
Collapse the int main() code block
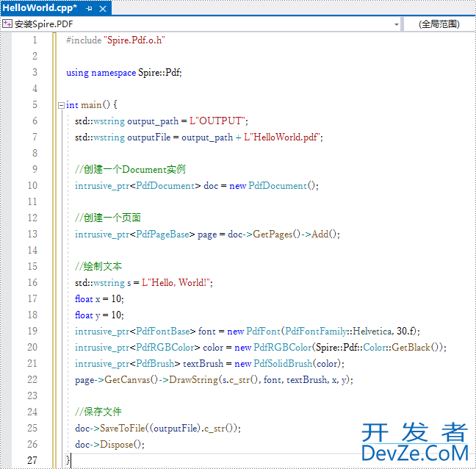point(61,105)
